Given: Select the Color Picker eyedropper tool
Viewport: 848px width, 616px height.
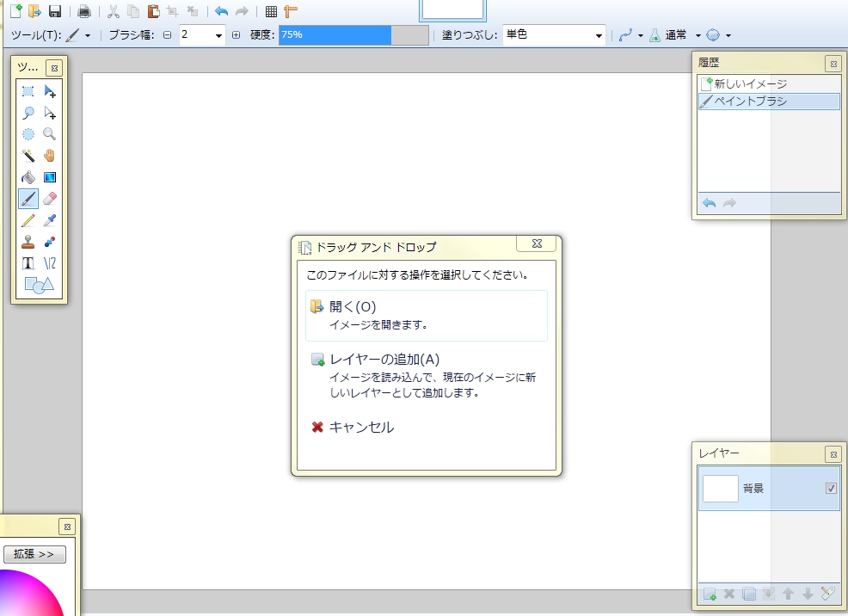Looking at the screenshot, I should [x=50, y=220].
